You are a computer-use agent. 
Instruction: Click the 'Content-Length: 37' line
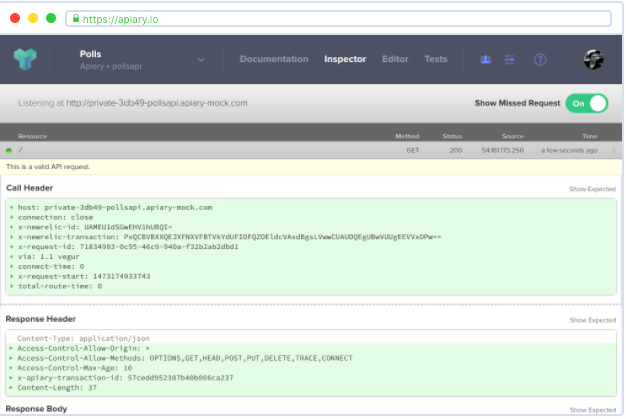57,388
